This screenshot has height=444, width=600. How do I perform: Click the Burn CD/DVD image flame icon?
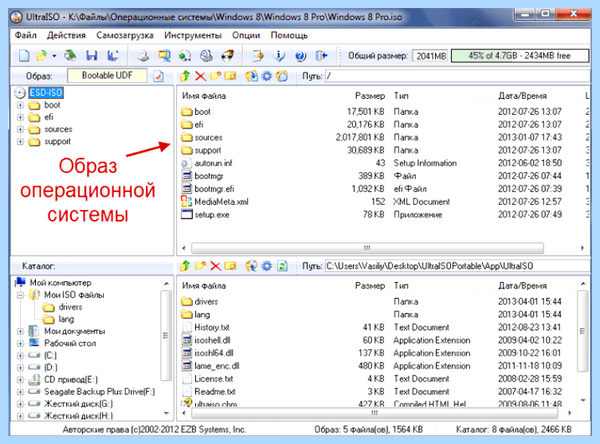coord(228,56)
